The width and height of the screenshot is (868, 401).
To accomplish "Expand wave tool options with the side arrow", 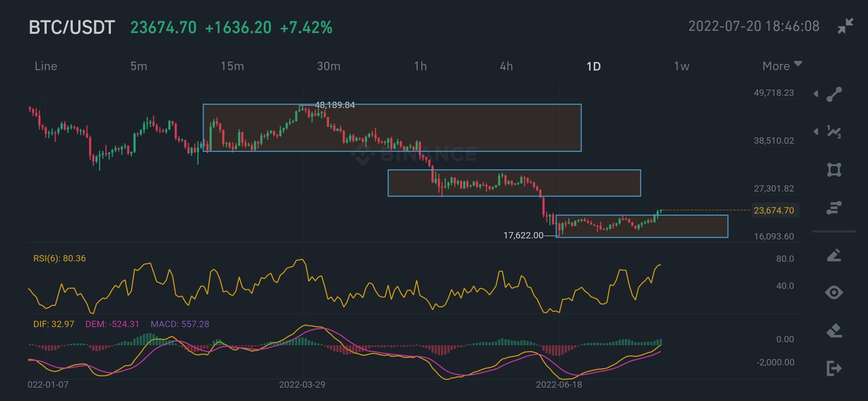I will tap(816, 131).
